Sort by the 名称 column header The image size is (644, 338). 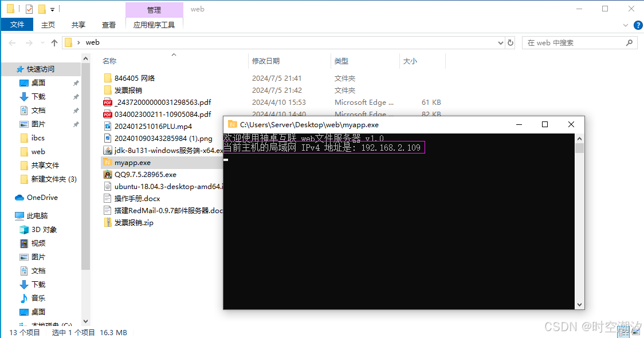pos(109,61)
